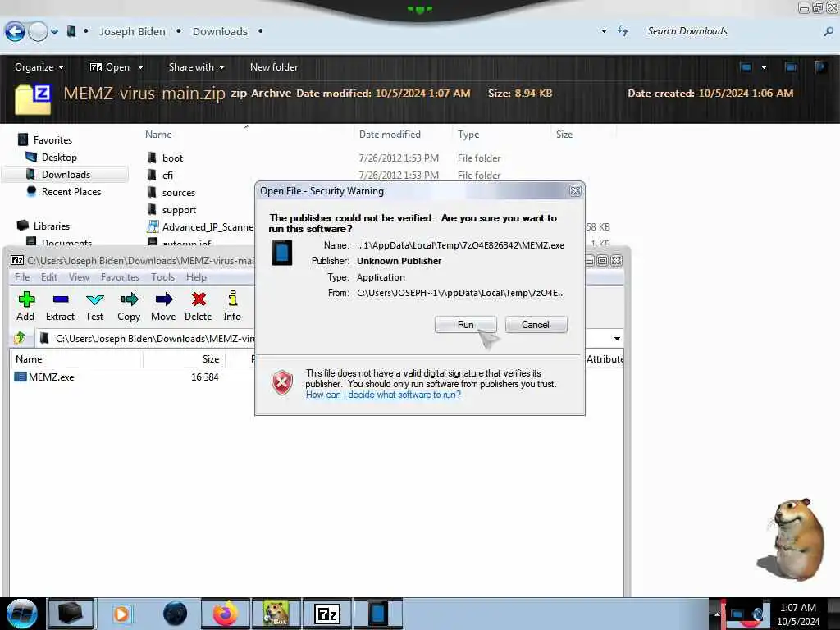This screenshot has height=630, width=840.
Task: Select the Advanced_IP_Scanner file in Explorer
Action: pos(200,227)
